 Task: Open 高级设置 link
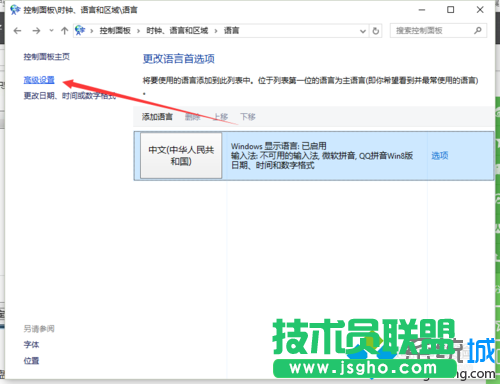point(39,80)
